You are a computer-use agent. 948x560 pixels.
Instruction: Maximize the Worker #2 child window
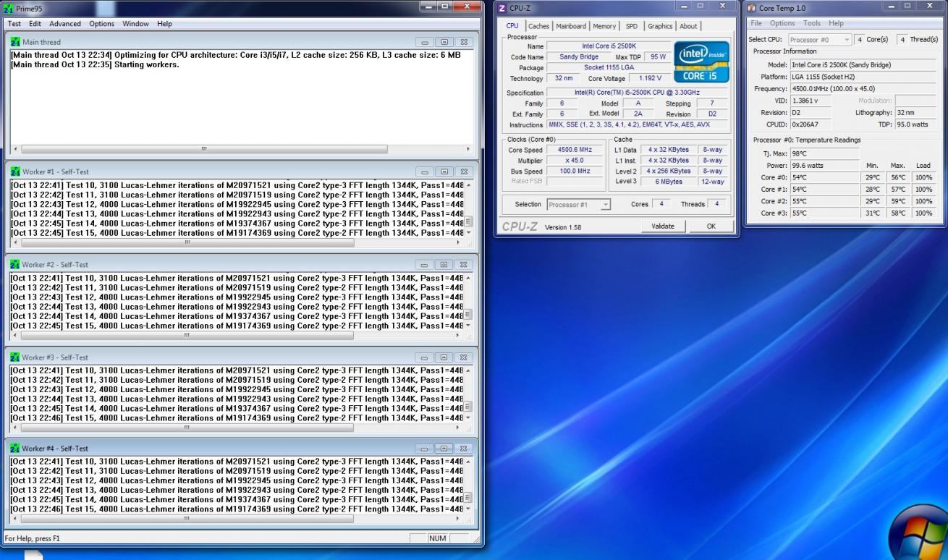[x=444, y=265]
